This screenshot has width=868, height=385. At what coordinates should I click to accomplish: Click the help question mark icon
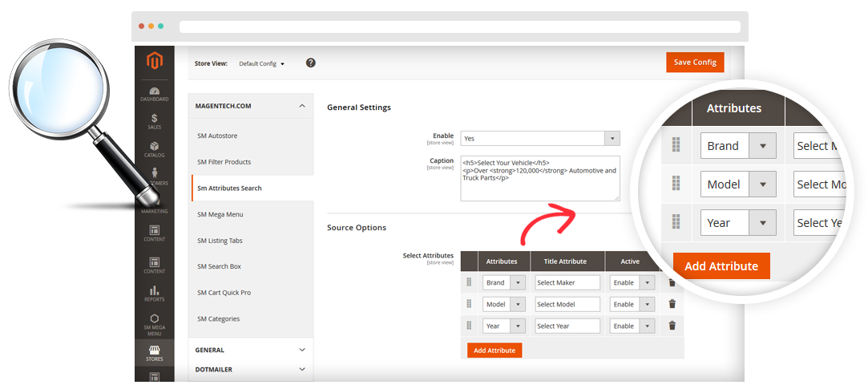[x=310, y=63]
